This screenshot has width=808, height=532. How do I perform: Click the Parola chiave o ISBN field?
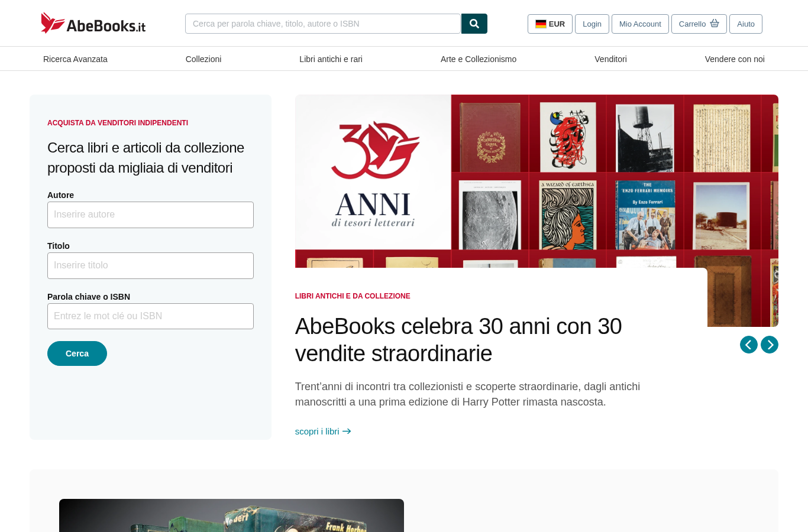tap(150, 316)
